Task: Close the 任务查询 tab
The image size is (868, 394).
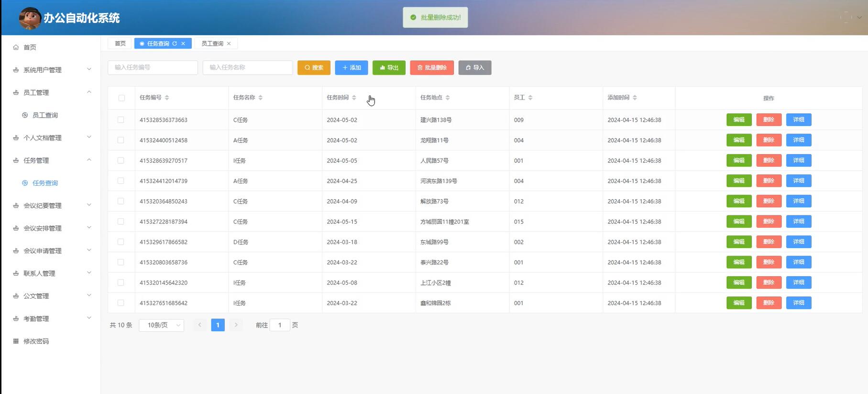Action: tap(183, 44)
